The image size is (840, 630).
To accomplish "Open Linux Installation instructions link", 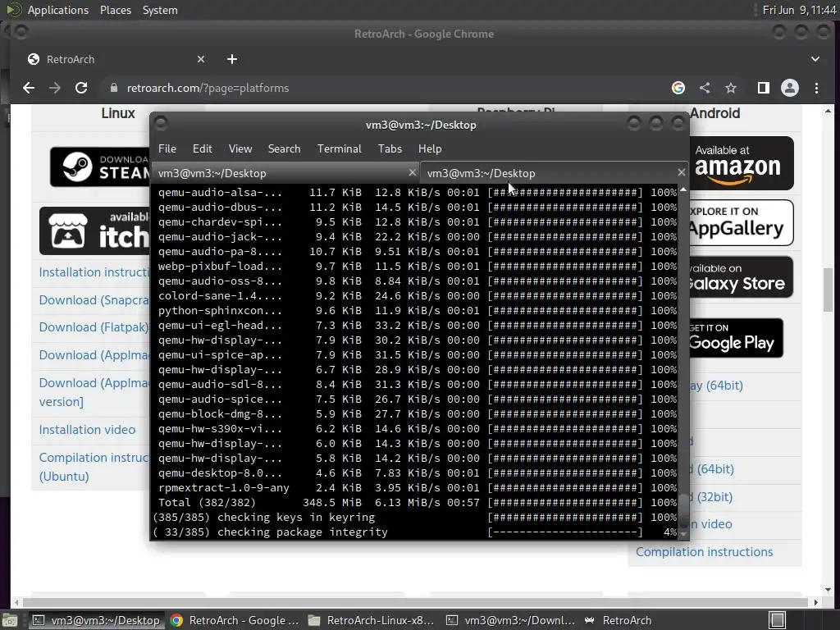I will 95,272.
